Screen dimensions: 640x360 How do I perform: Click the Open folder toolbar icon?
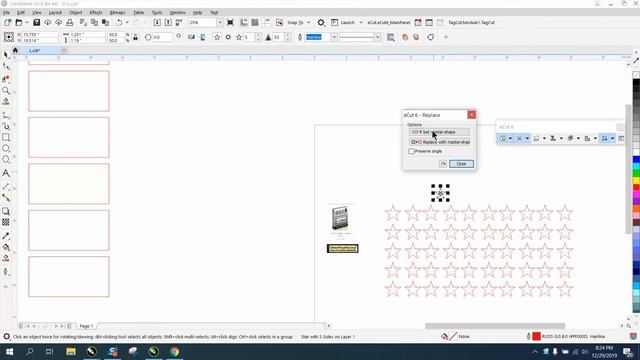pyautogui.click(x=19, y=22)
